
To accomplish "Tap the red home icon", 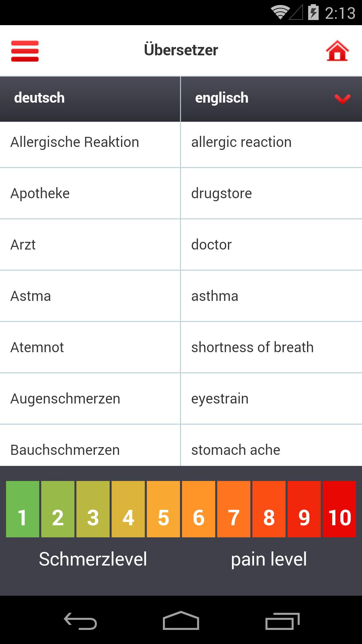I will (337, 51).
